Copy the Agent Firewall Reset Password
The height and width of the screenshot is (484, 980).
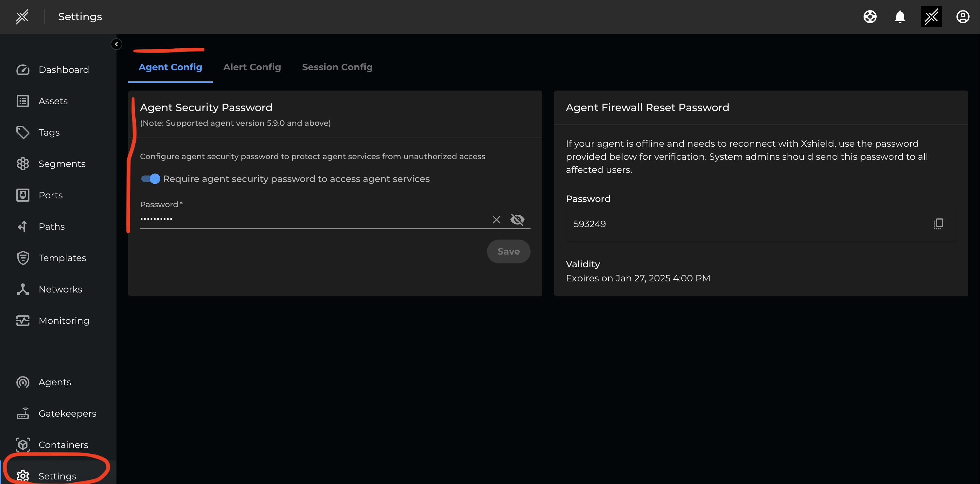938,224
